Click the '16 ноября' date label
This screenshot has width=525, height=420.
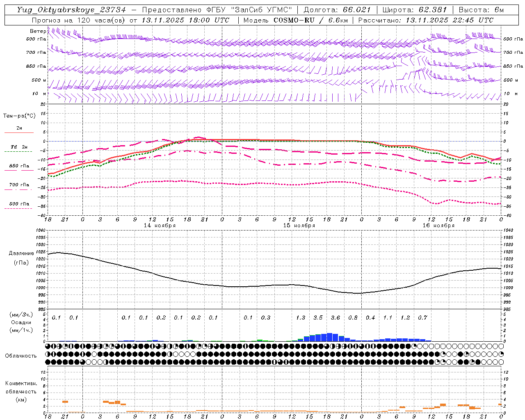click(x=438, y=226)
